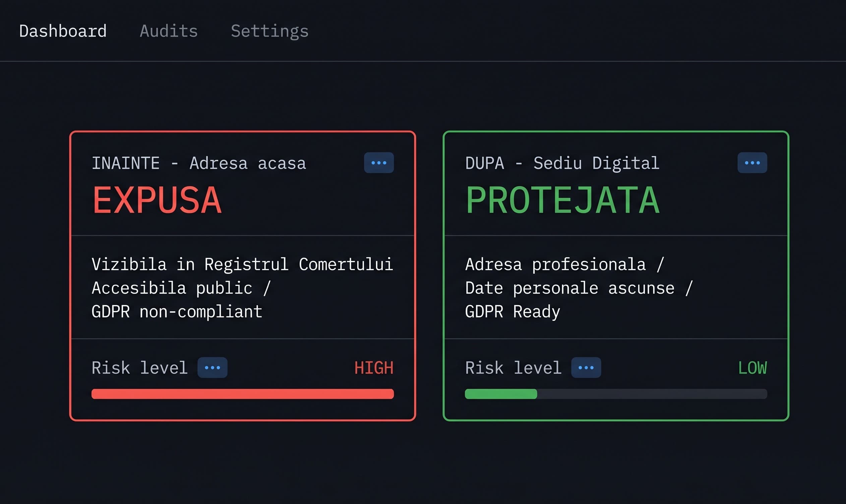The image size is (846, 504).
Task: Select the INAINTE - Adresa acasa title
Action: (199, 163)
